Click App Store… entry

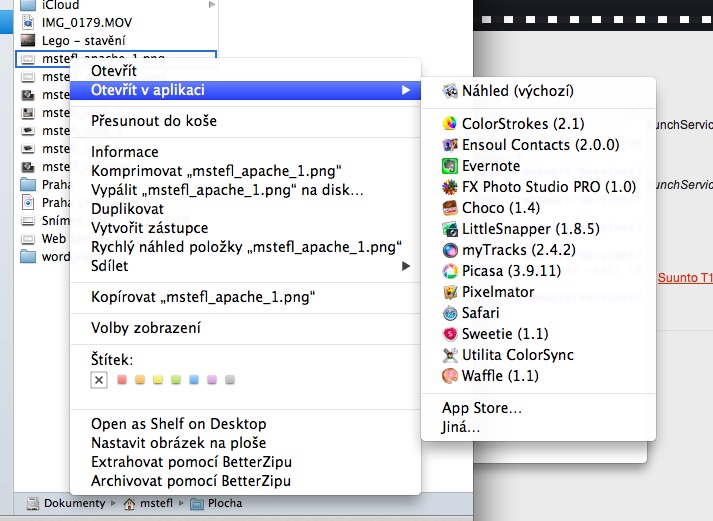click(481, 407)
